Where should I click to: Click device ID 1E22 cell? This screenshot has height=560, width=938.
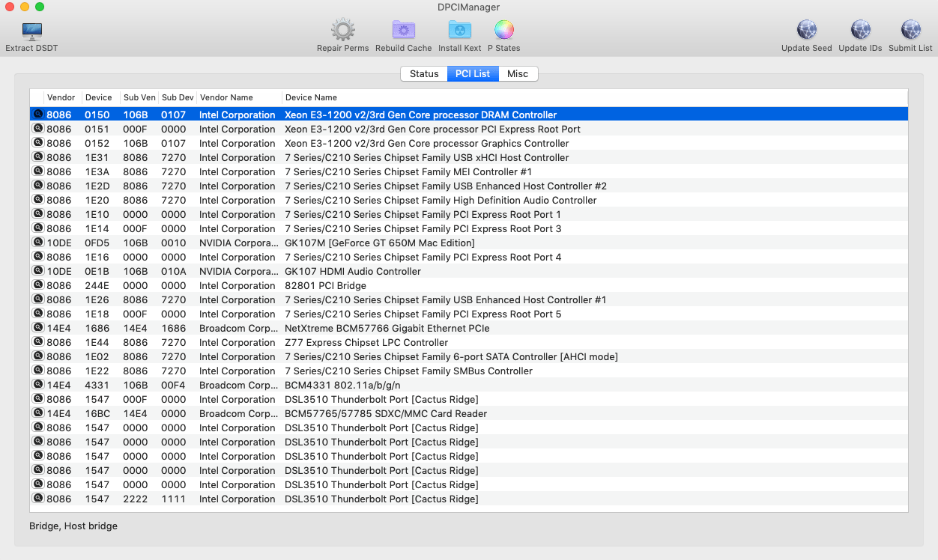pos(97,371)
